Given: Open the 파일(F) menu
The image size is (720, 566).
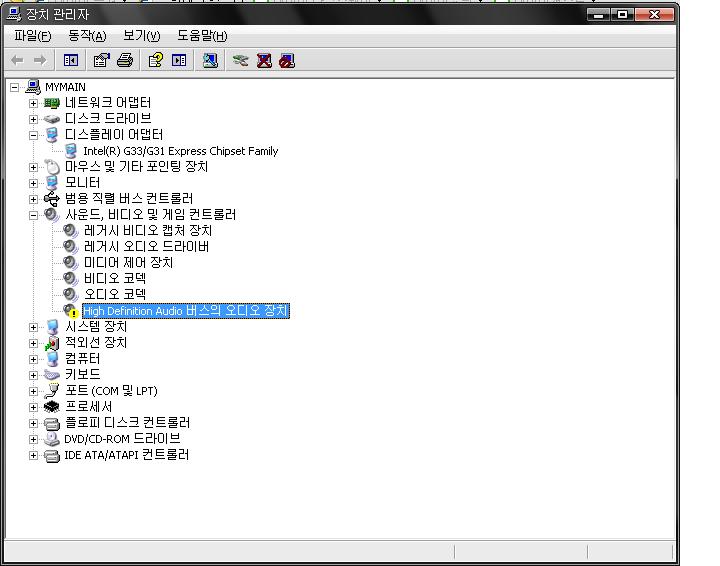Looking at the screenshot, I should point(33,36).
